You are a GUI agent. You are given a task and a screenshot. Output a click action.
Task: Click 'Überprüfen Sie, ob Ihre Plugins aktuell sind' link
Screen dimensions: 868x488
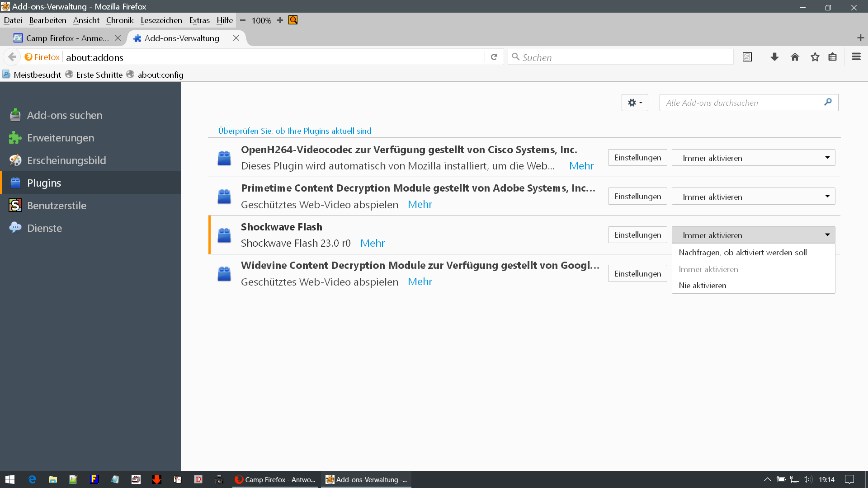(295, 131)
